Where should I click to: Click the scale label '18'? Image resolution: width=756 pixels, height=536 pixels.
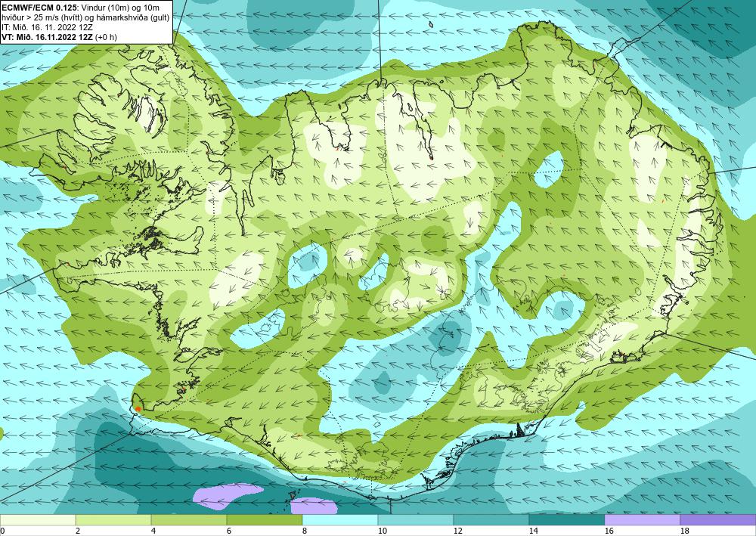[x=684, y=531]
